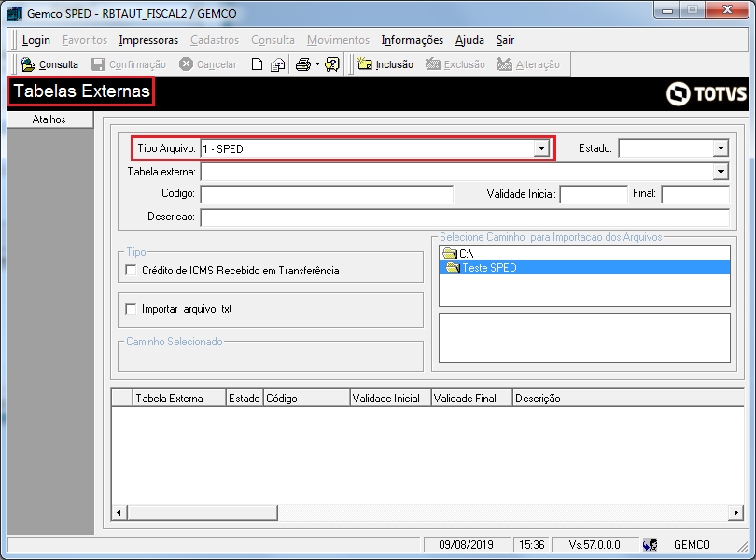Screen dimensions: 756x560
Task: Click the Validade Inicial column header
Action: [390, 398]
